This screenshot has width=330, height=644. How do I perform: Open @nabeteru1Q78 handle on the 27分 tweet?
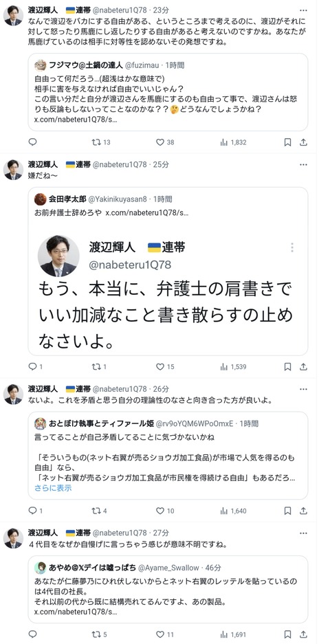coord(120,533)
